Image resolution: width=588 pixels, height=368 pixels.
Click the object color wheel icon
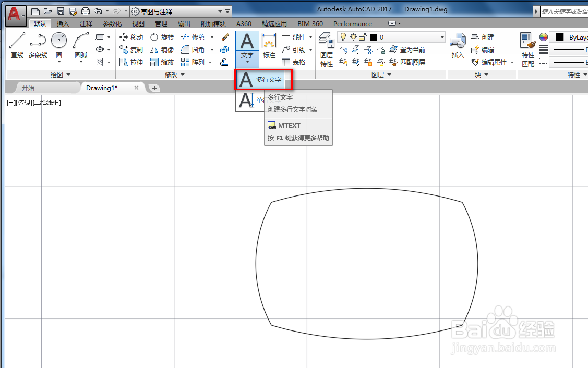pyautogui.click(x=543, y=36)
